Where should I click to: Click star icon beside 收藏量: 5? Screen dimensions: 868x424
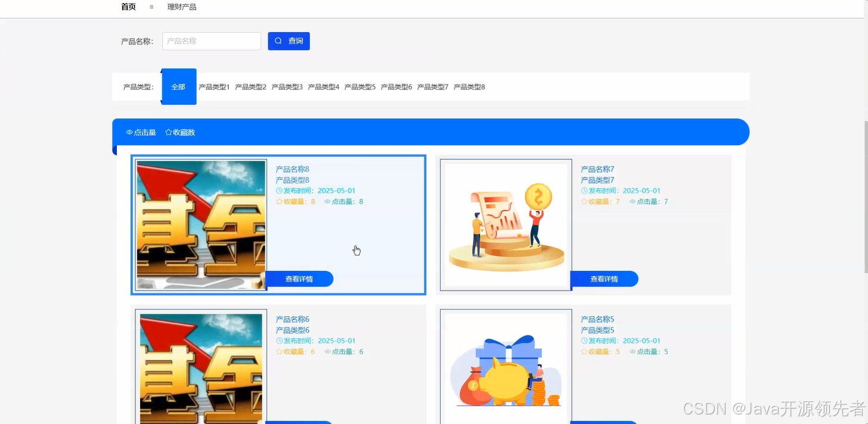[584, 351]
